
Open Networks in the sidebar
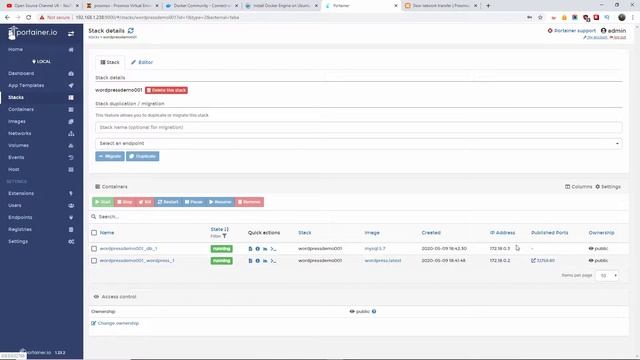[x=20, y=133]
